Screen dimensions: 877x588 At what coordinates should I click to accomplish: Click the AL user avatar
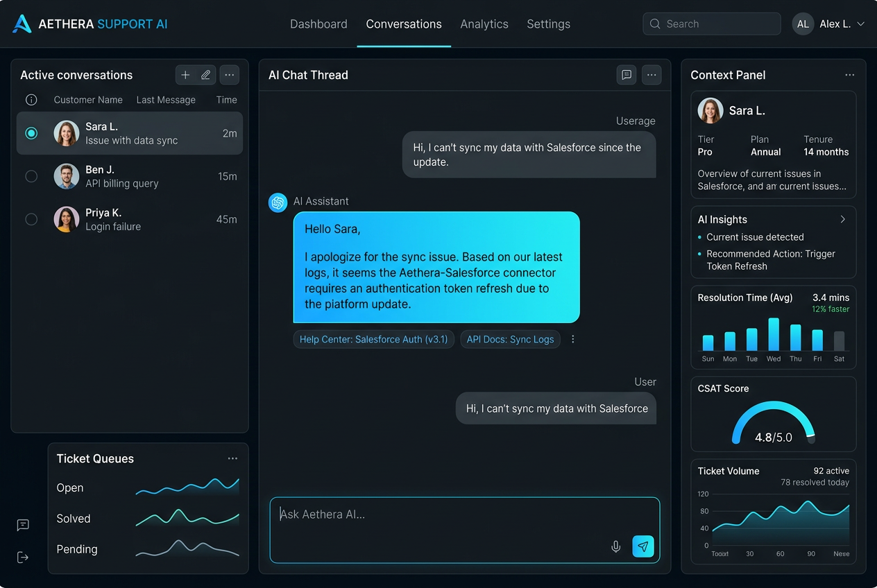point(803,24)
